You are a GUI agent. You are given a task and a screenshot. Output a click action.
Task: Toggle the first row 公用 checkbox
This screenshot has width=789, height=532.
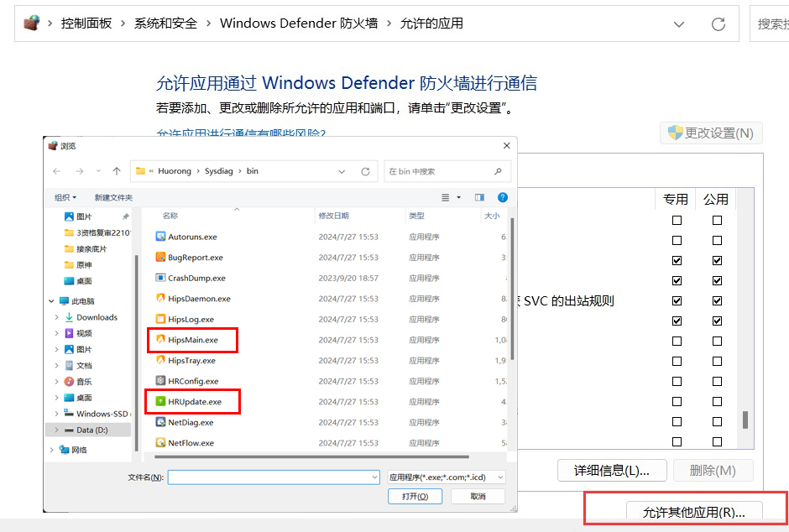pos(717,220)
